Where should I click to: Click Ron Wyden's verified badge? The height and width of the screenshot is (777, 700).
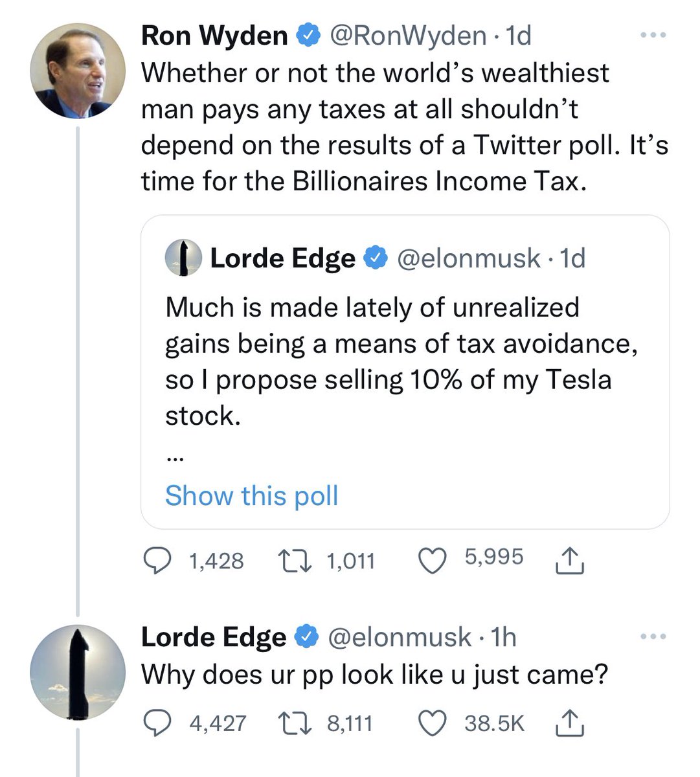[308, 36]
